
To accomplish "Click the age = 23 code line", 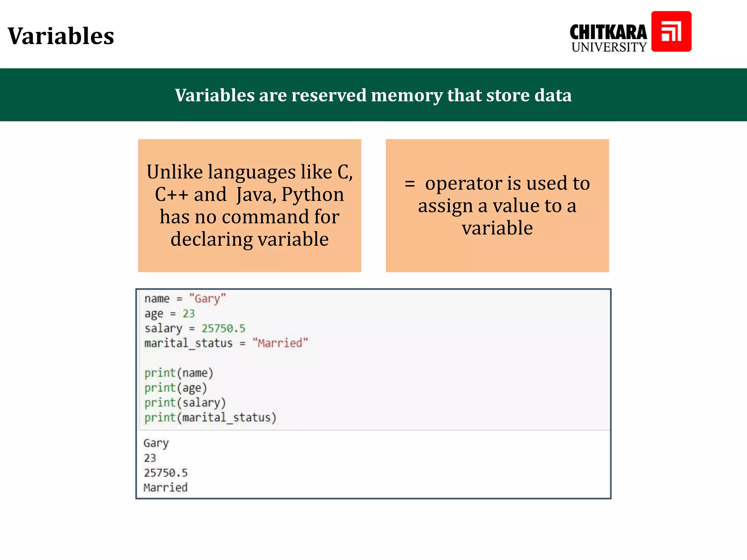I will click(x=170, y=314).
